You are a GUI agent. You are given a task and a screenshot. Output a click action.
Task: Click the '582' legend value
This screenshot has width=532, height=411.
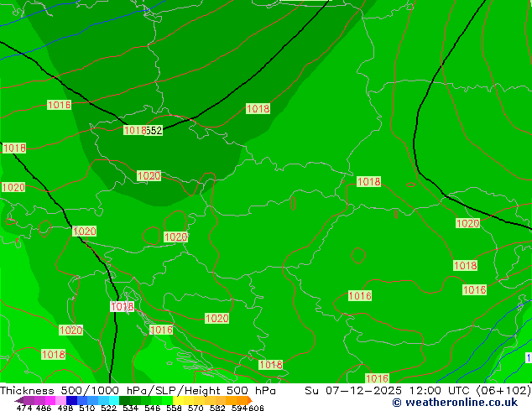(x=217, y=408)
